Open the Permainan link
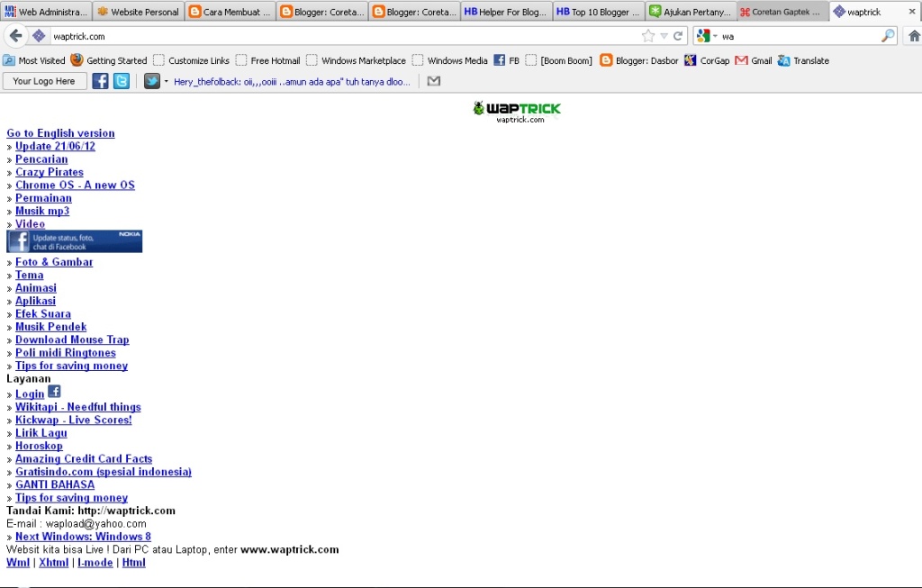Viewport: 922px width, 588px height. [43, 197]
